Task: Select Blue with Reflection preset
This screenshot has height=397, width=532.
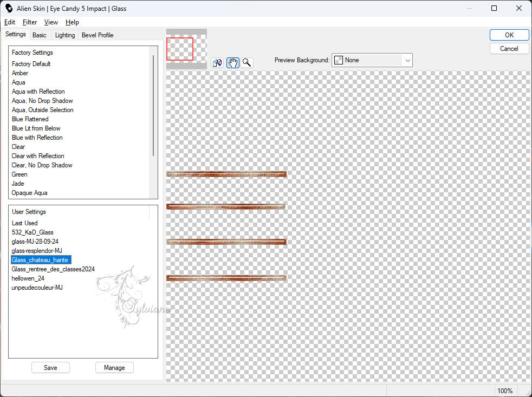Action: [x=37, y=137]
